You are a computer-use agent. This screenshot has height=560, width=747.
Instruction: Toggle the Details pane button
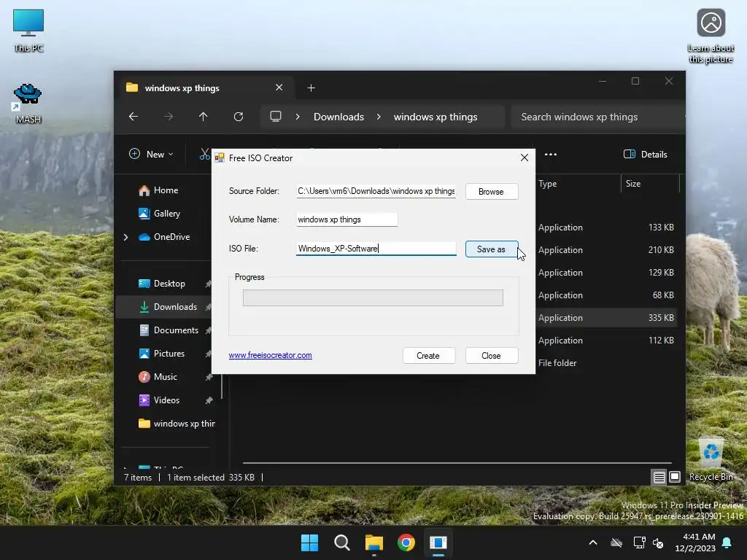click(x=646, y=155)
